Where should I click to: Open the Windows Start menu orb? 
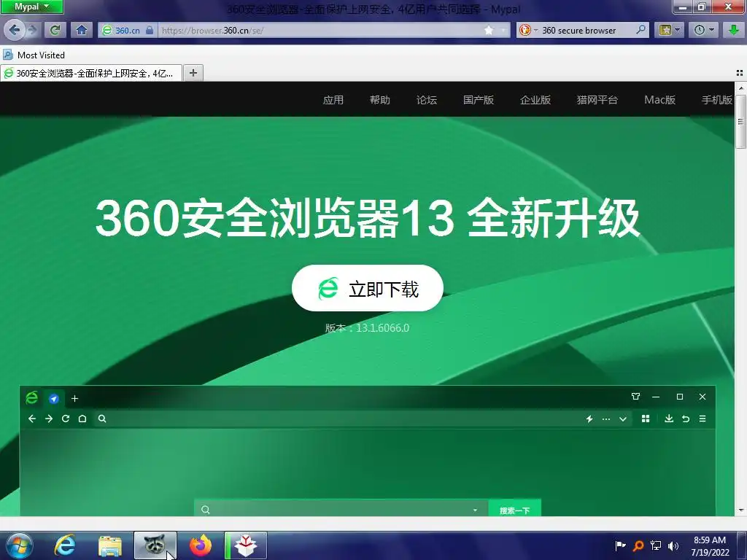click(19, 545)
